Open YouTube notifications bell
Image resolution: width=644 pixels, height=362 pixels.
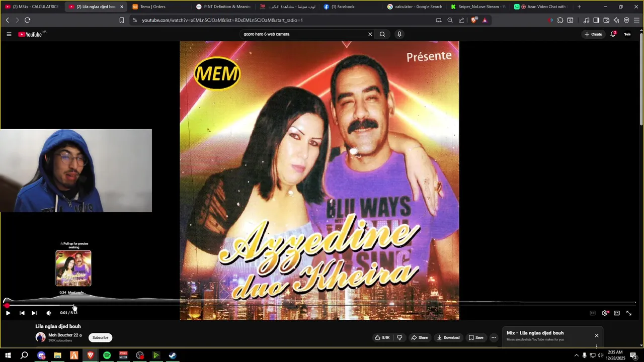pyautogui.click(x=613, y=34)
